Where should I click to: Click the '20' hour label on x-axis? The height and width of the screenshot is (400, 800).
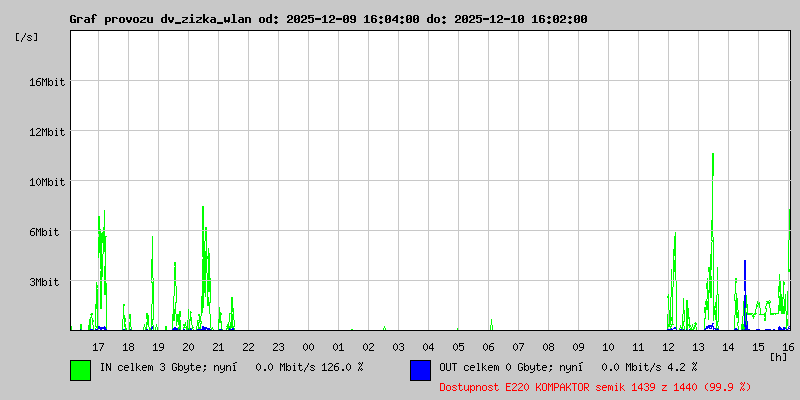tap(188, 347)
